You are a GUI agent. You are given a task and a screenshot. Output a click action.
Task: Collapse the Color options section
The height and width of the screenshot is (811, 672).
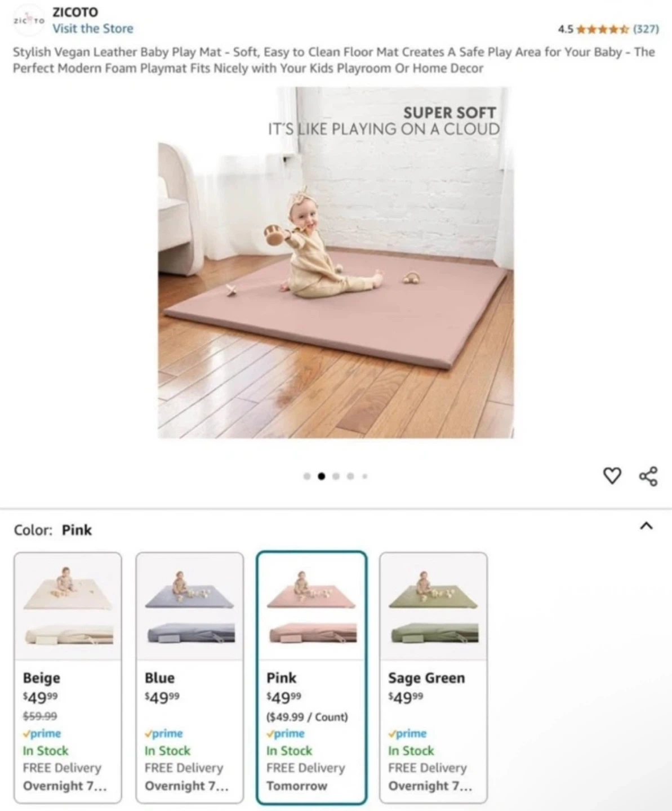point(646,526)
